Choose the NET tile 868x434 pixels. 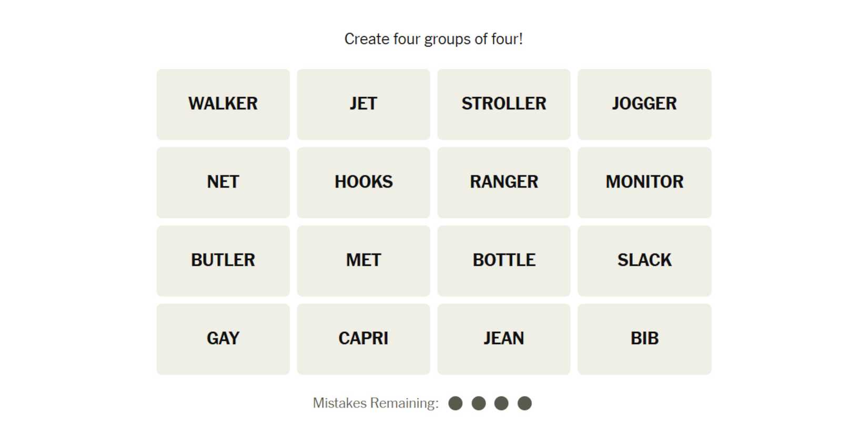[x=223, y=183]
